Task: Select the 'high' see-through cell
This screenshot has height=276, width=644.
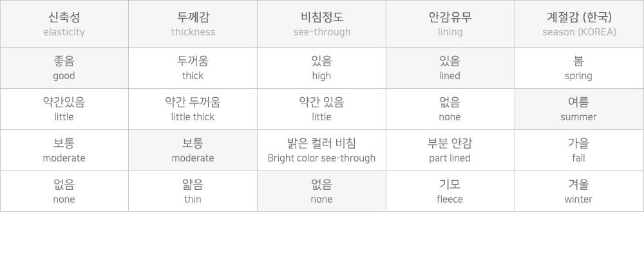Action: tap(321, 68)
